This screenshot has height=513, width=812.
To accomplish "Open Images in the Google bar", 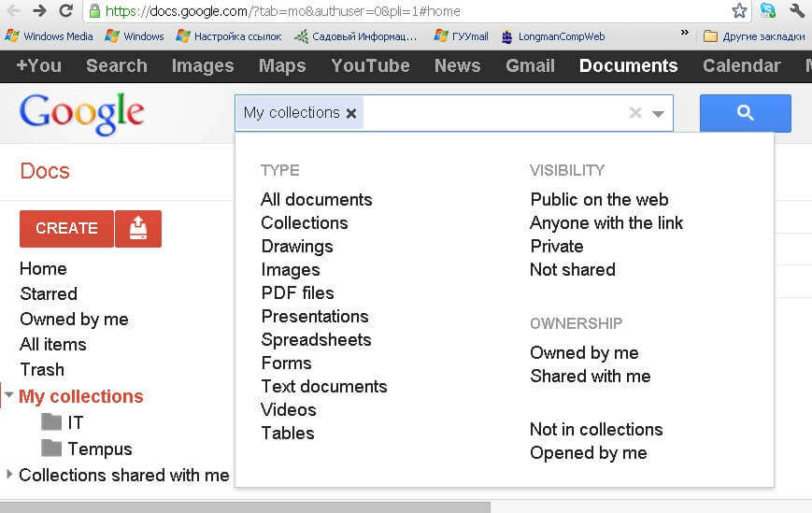I will click(x=203, y=65).
